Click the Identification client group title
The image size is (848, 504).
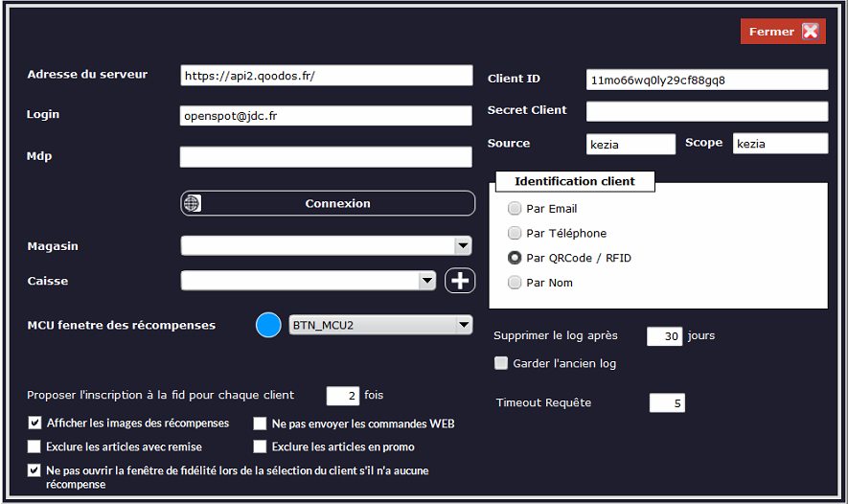[x=575, y=181]
